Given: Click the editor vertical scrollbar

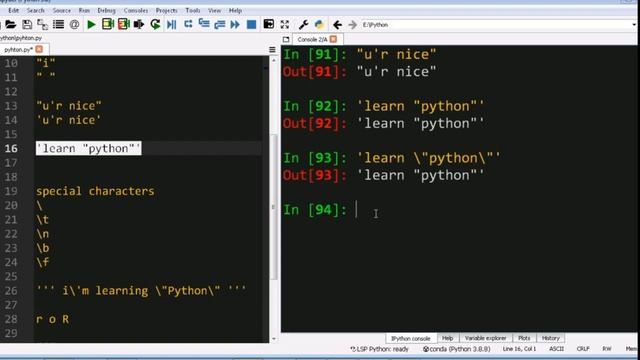Looking at the screenshot, I should tap(274, 206).
